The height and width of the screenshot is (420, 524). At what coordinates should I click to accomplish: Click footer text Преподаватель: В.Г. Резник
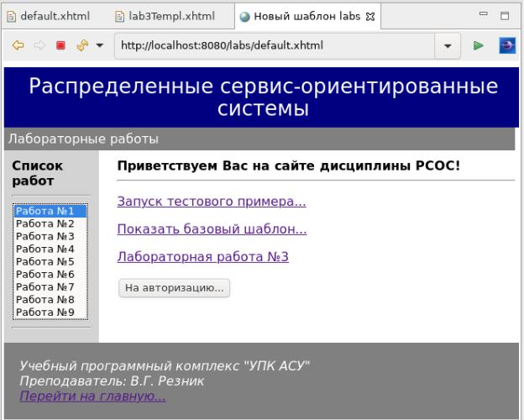click(112, 381)
